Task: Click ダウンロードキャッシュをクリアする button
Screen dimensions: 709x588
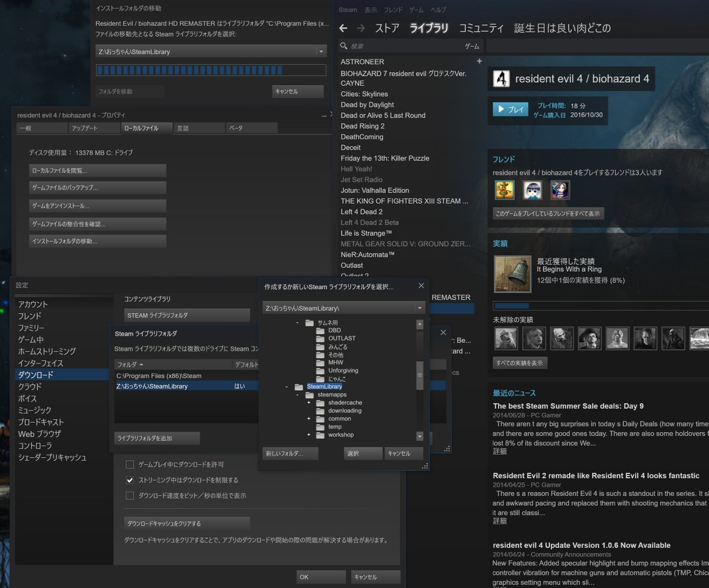Action: coord(187,524)
